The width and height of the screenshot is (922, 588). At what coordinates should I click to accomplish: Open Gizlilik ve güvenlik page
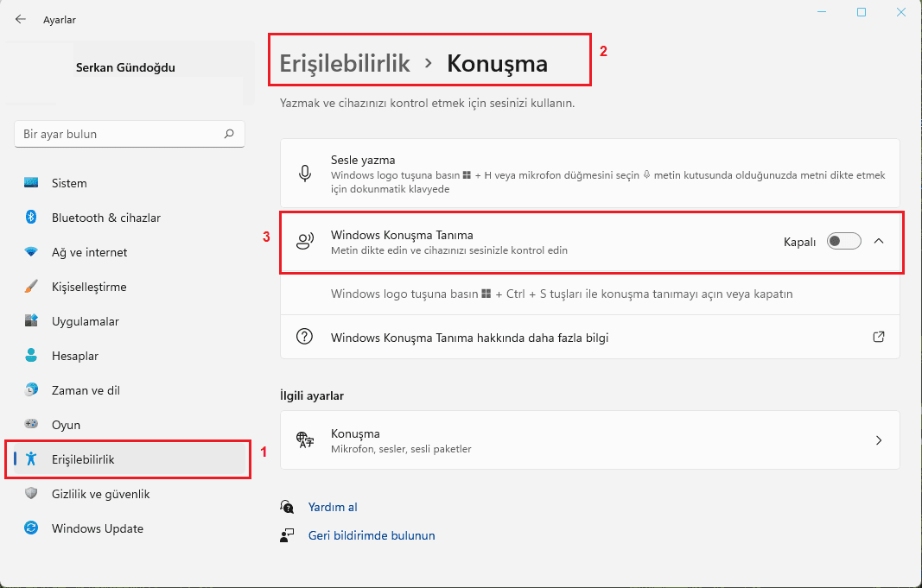coord(130,494)
